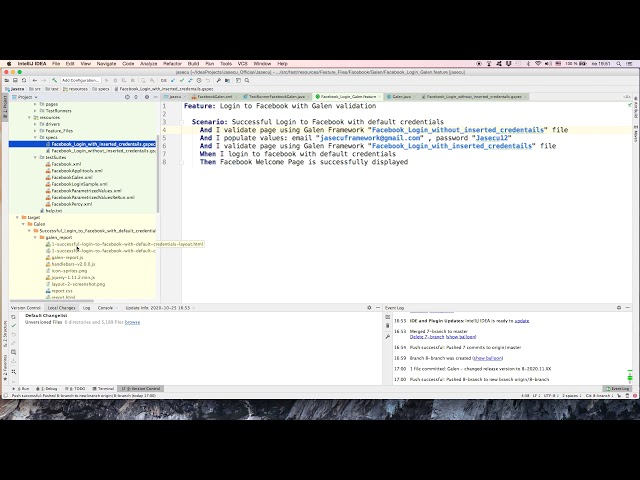This screenshot has width=640, height=480.
Task: Synchronize files with the refresh icon
Action: click(24, 80)
